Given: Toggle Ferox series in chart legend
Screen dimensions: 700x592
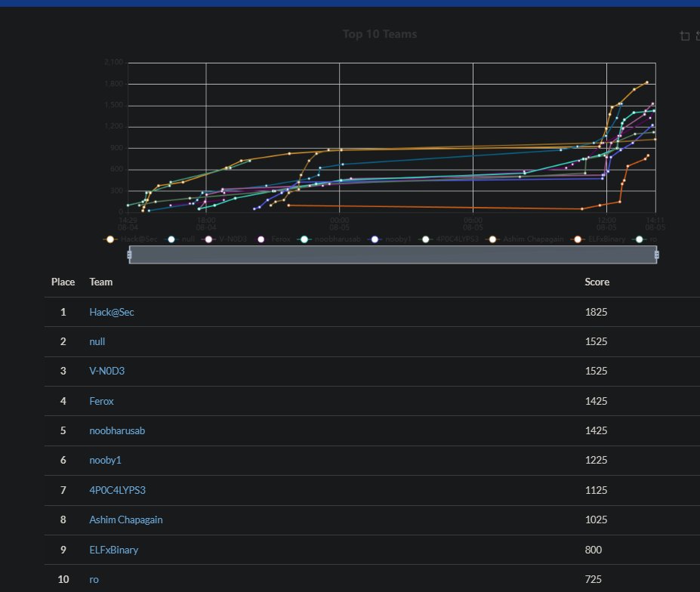Looking at the screenshot, I should (x=272, y=239).
